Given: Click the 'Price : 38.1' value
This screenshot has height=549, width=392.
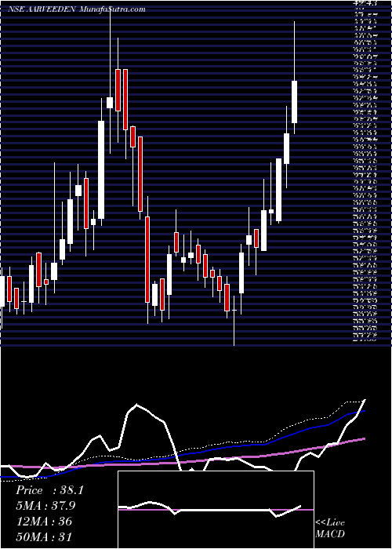Looking at the screenshot, I should point(49,490).
